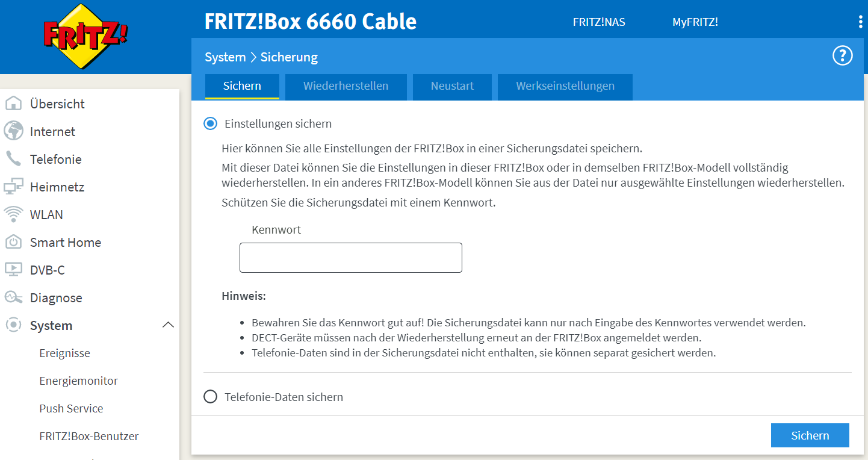Open Übersicht in the sidebar
Screen dimensions: 868x460
[x=57, y=104]
